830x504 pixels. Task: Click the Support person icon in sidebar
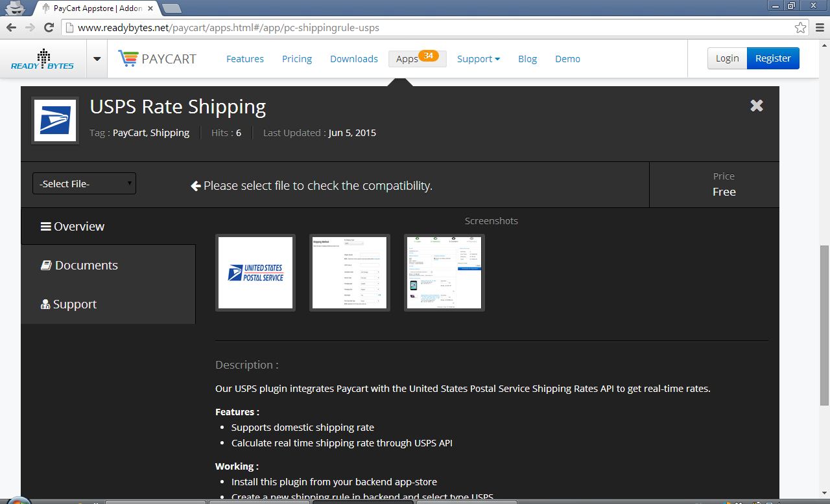[45, 303]
